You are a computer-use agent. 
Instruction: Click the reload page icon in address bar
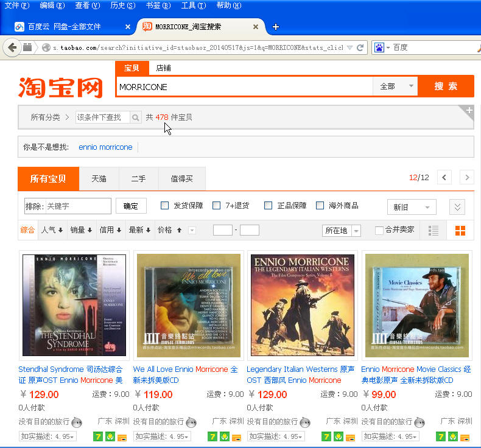(x=360, y=47)
